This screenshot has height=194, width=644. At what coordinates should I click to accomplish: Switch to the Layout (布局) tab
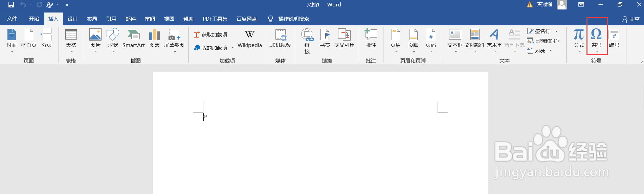pos(92,19)
